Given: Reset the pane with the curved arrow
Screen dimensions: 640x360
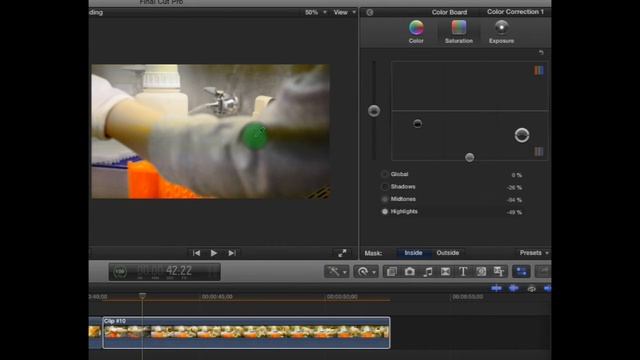Looking at the screenshot, I should tap(541, 53).
